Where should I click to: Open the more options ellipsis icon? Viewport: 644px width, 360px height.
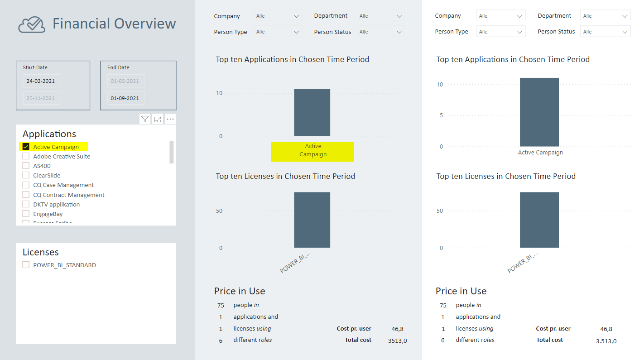coord(170,119)
